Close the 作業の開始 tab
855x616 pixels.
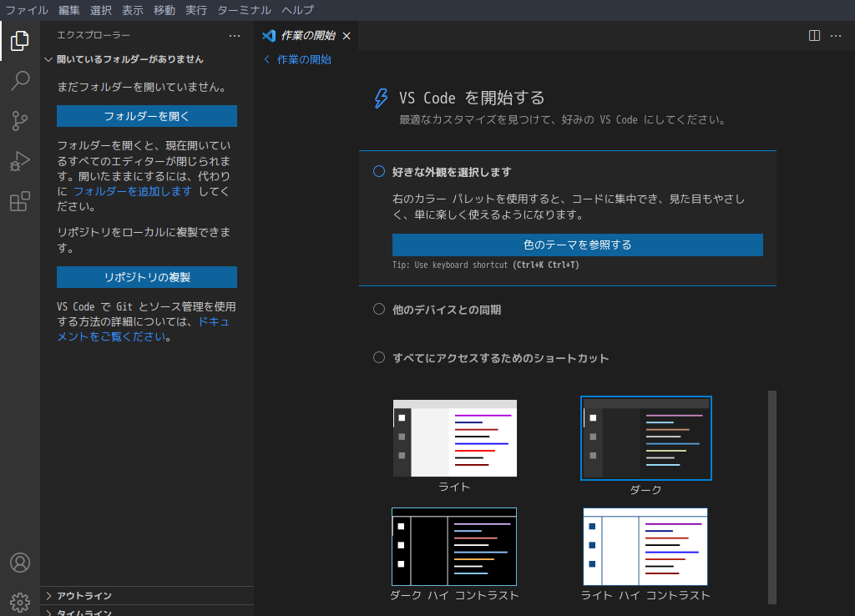pos(347,36)
